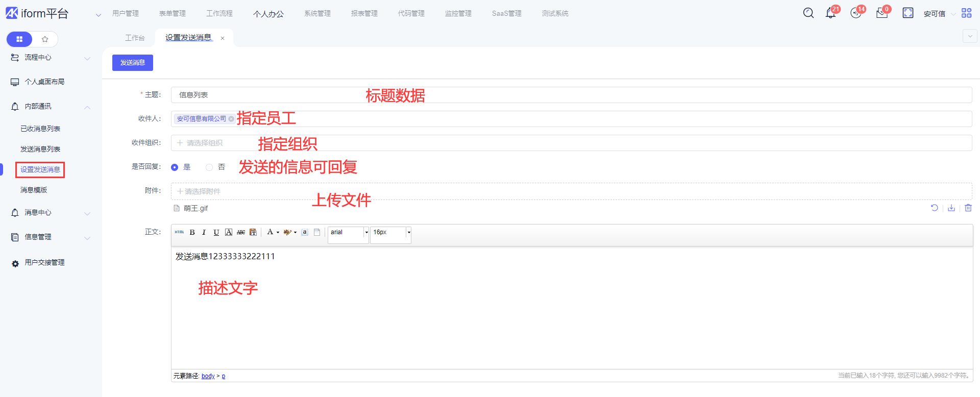Toggle fullscreen mode icon in header
Viewport: 980px width, 397px height.
908,13
